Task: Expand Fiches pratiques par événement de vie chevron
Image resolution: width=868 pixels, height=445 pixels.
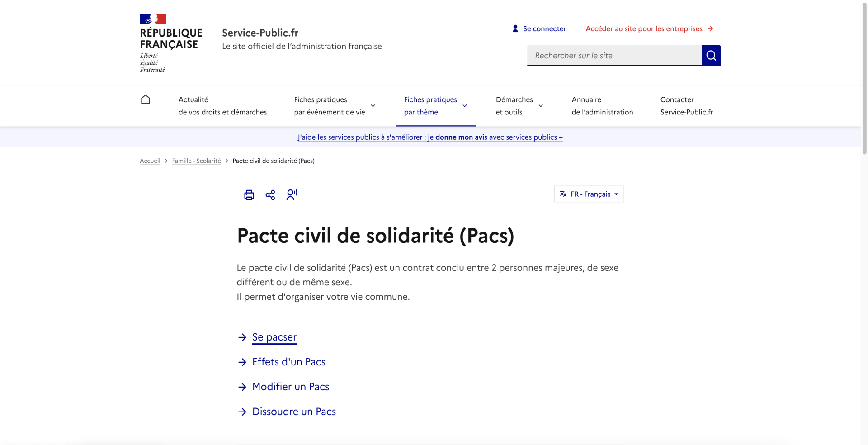Action: [373, 106]
